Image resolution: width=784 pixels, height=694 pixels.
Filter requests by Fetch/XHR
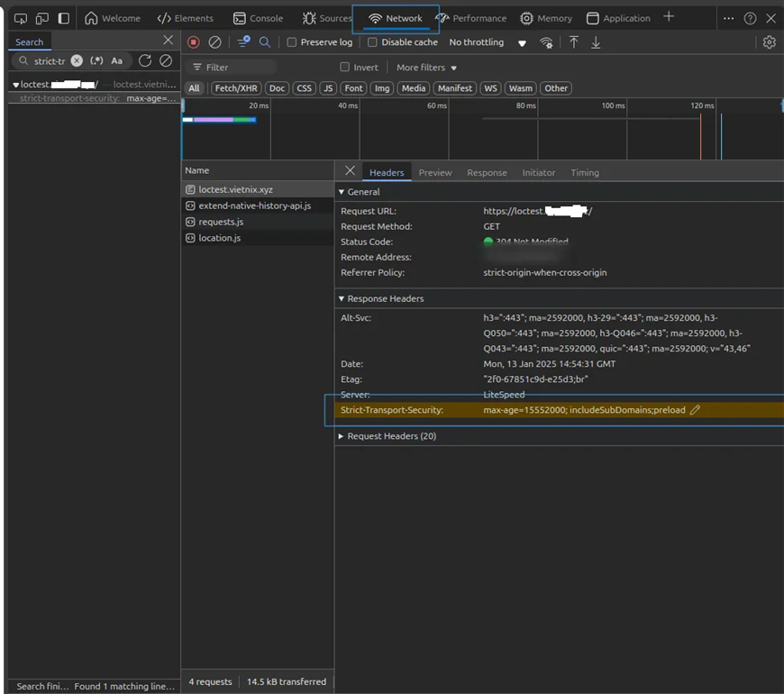[x=236, y=88]
